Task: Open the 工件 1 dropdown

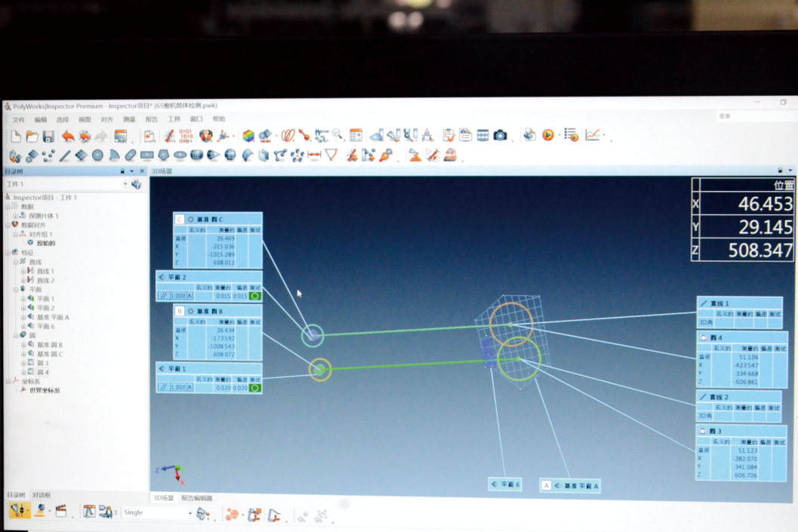Action: (x=125, y=184)
